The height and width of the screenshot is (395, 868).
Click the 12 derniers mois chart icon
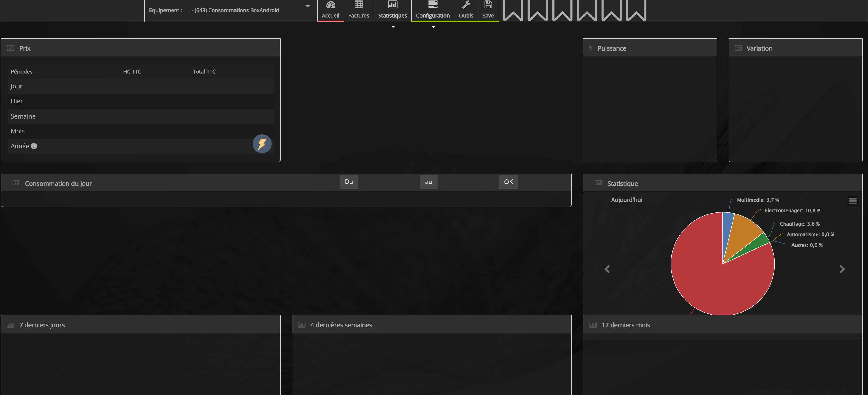[593, 324]
